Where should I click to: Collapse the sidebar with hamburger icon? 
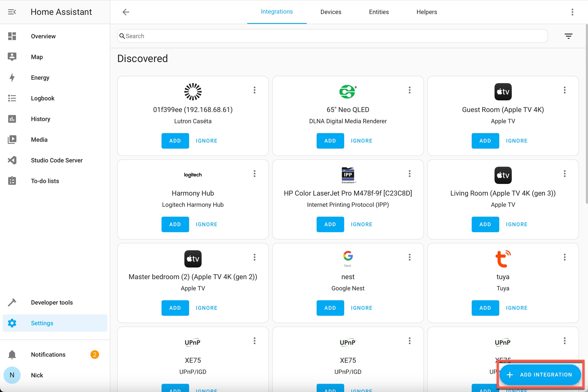tap(12, 12)
